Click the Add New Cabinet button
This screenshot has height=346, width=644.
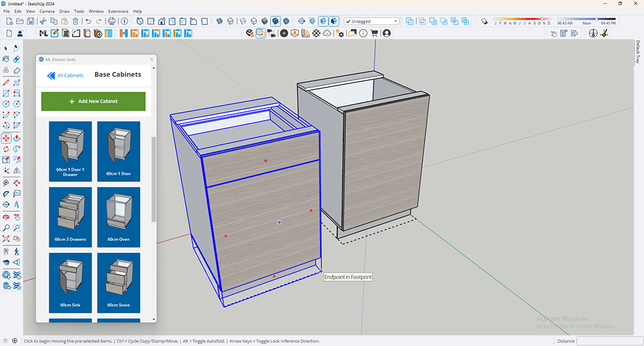pyautogui.click(x=93, y=101)
